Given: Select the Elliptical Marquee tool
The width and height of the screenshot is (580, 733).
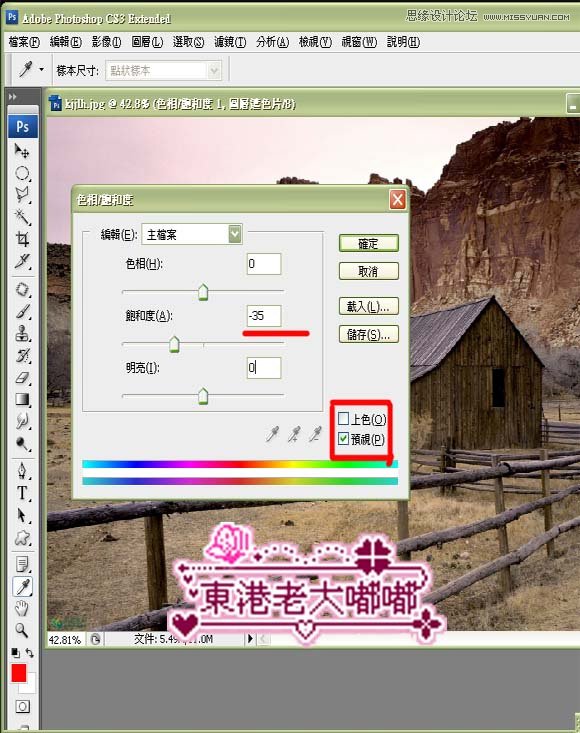Looking at the screenshot, I should coord(21,173).
